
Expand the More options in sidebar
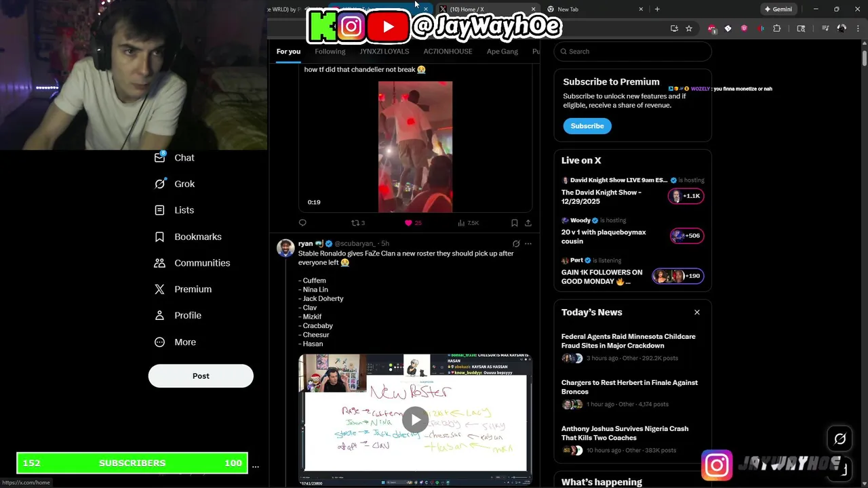coord(175,342)
